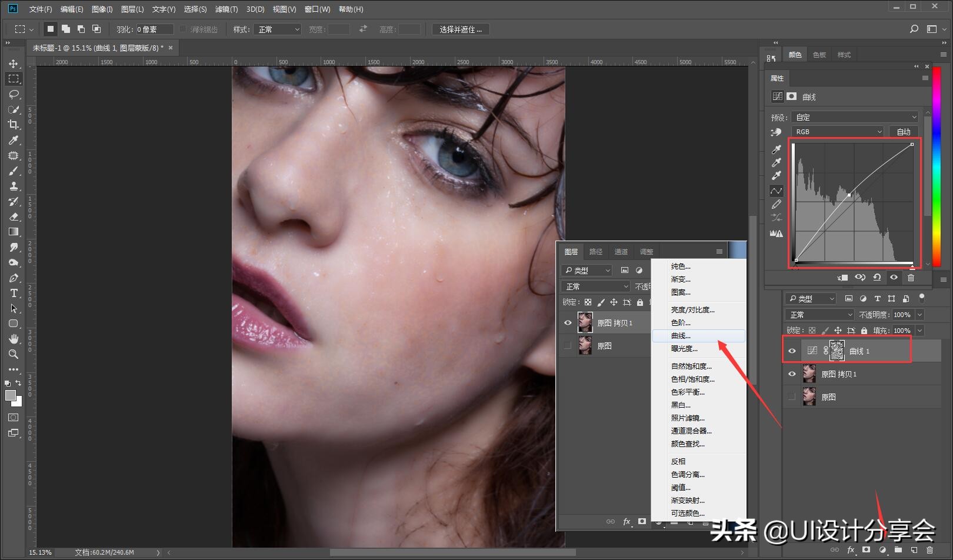This screenshot has height=560, width=953.
Task: Show the hidden 原图 layer in right panel
Action: coord(792,397)
